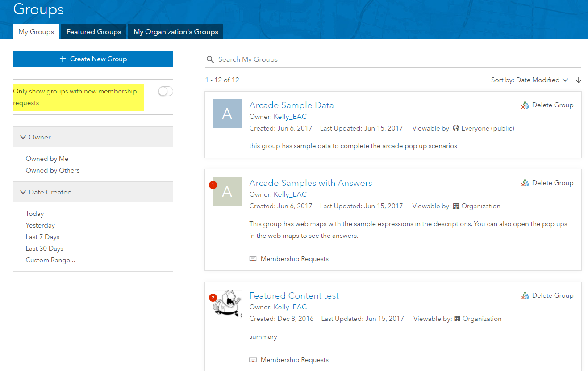
Task: Click delete icon for Featured Content test
Action: pyautogui.click(x=525, y=295)
